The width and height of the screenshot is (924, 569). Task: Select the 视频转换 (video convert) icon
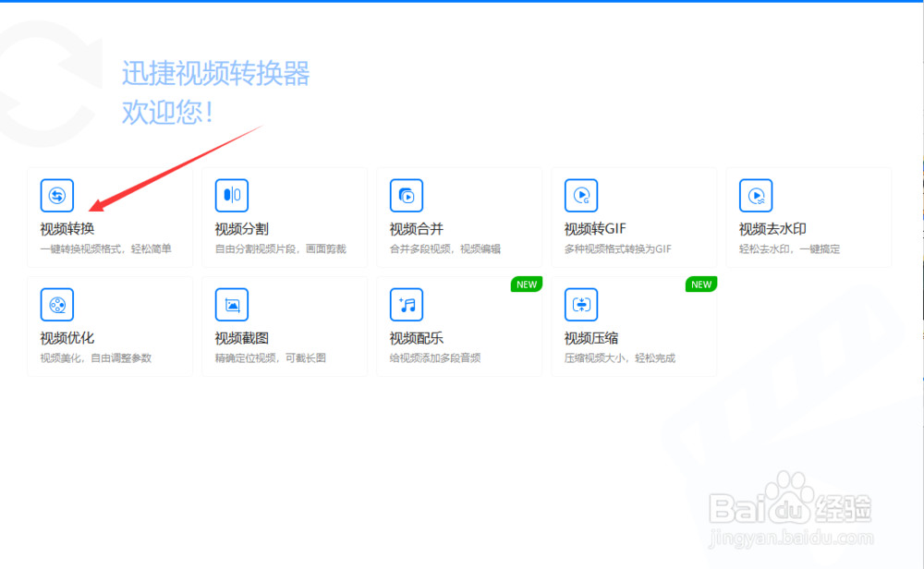56,195
